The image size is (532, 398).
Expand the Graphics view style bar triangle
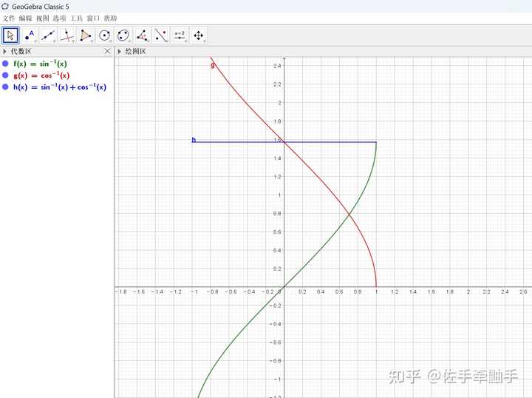119,51
